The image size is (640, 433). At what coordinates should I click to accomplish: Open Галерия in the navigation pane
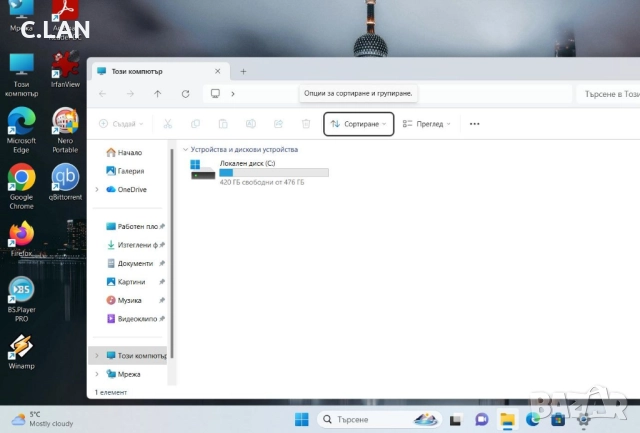[130, 171]
